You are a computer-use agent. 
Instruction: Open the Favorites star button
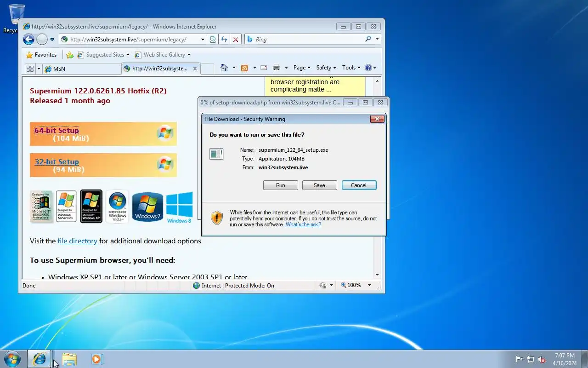click(41, 55)
